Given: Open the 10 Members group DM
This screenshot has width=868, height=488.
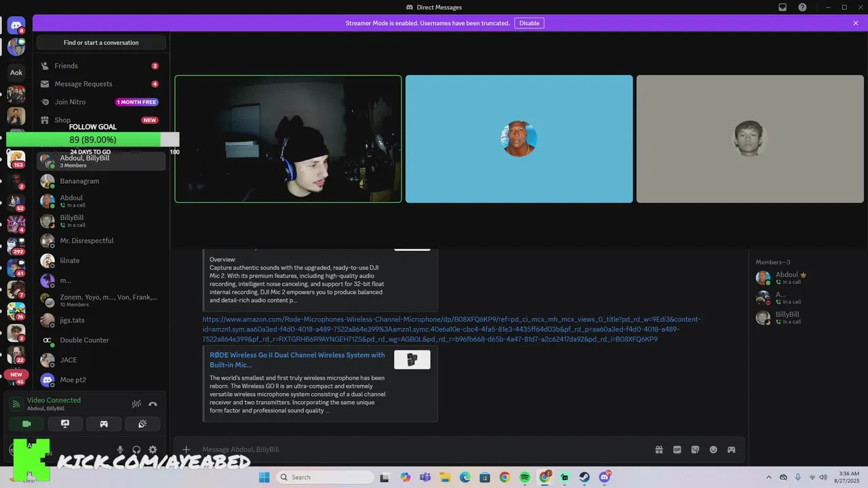Looking at the screenshot, I should (101, 300).
